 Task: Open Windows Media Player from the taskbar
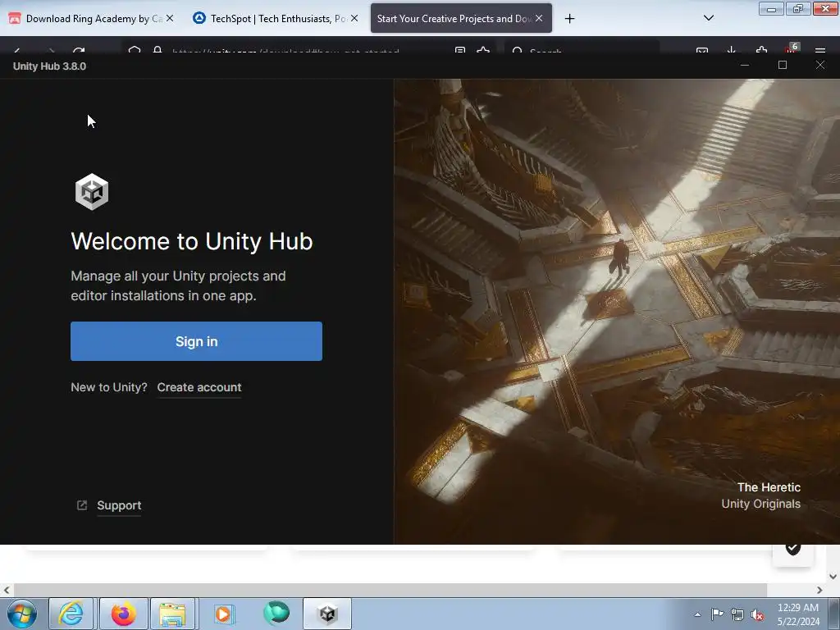[x=224, y=614]
